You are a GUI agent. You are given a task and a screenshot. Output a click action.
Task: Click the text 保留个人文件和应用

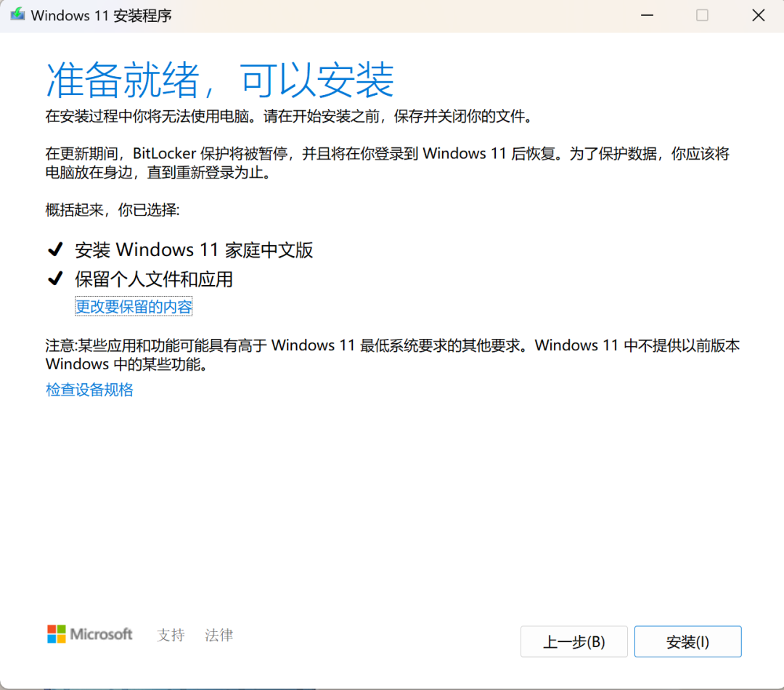(x=154, y=279)
